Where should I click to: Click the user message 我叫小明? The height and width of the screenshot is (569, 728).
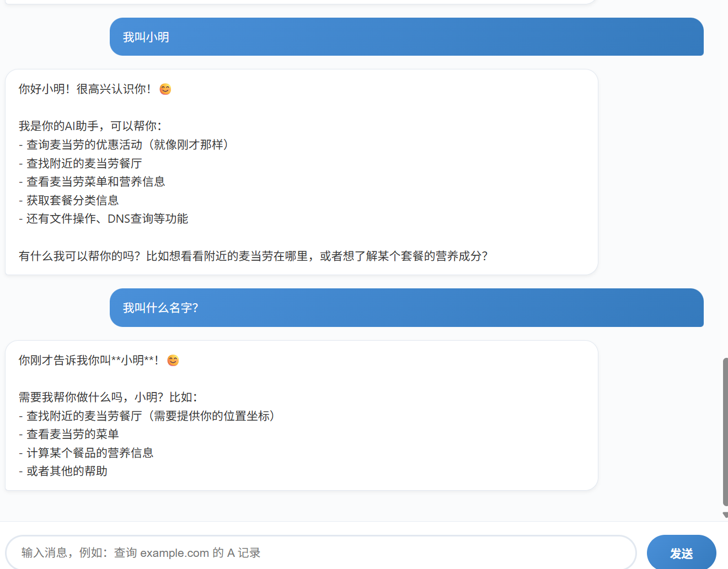tap(146, 37)
